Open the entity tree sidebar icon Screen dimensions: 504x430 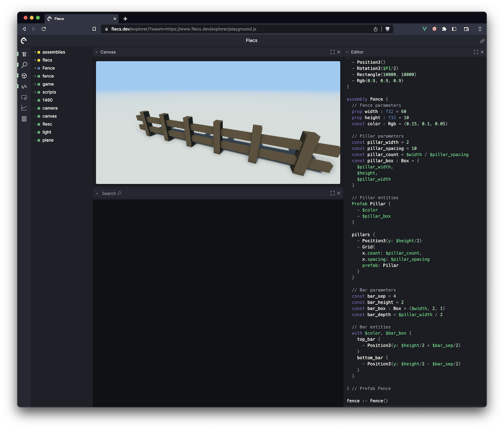click(24, 54)
